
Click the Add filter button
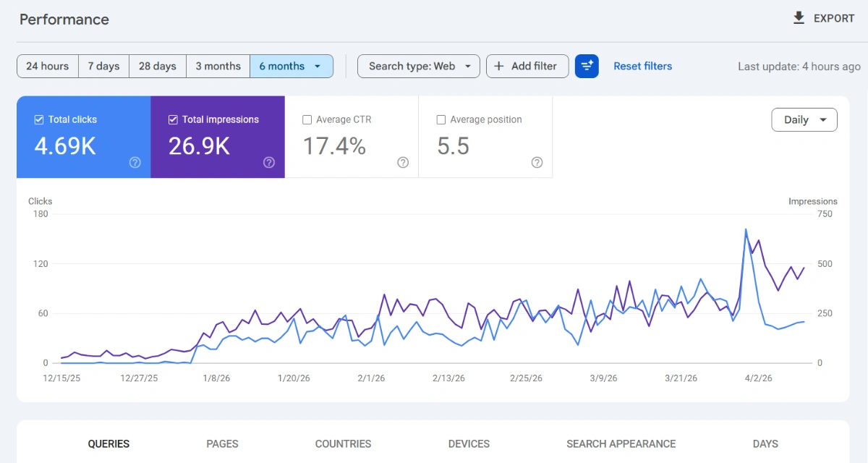[x=527, y=66]
